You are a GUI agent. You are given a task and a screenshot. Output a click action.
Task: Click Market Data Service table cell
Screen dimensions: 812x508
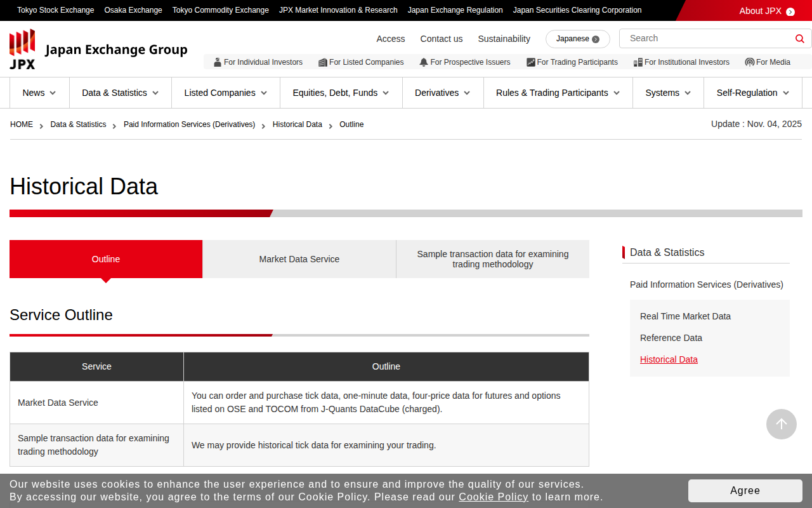click(x=97, y=403)
